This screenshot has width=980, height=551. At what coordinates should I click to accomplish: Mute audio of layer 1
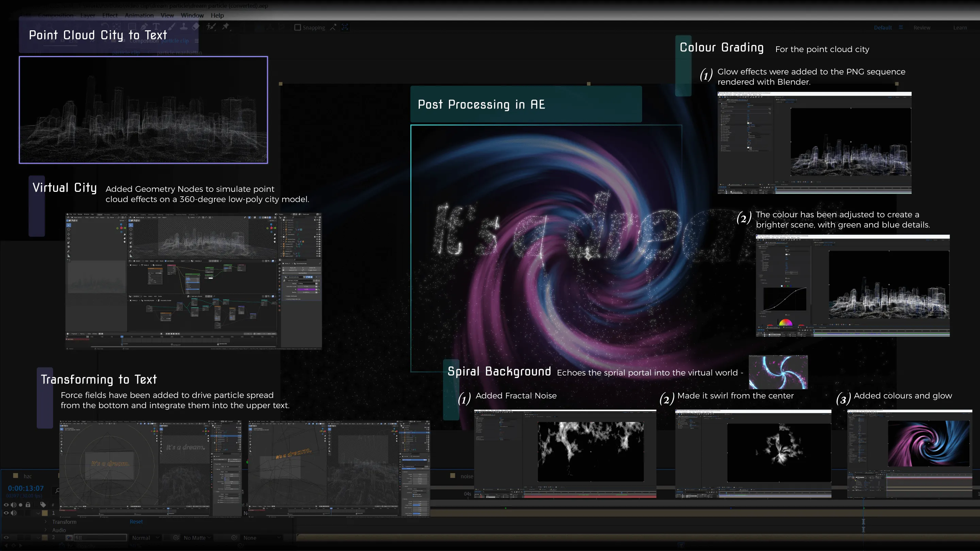pos(14,513)
